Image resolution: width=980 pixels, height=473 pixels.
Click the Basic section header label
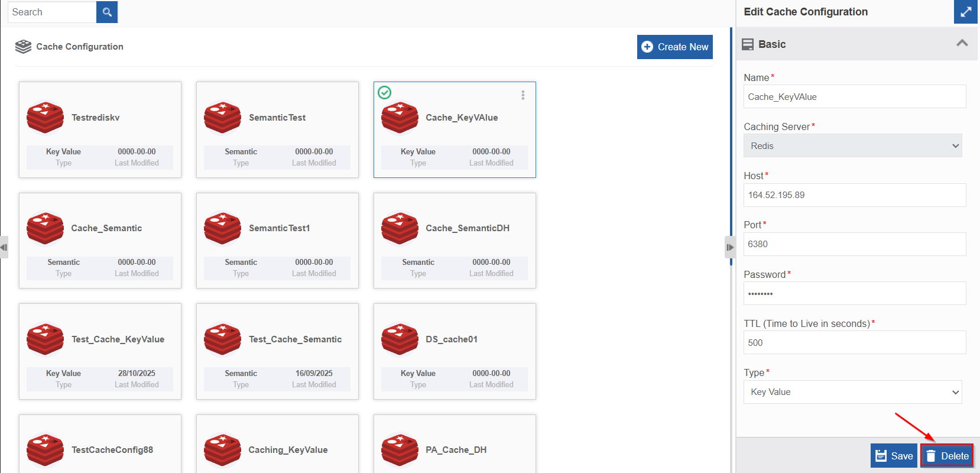pyautogui.click(x=772, y=44)
